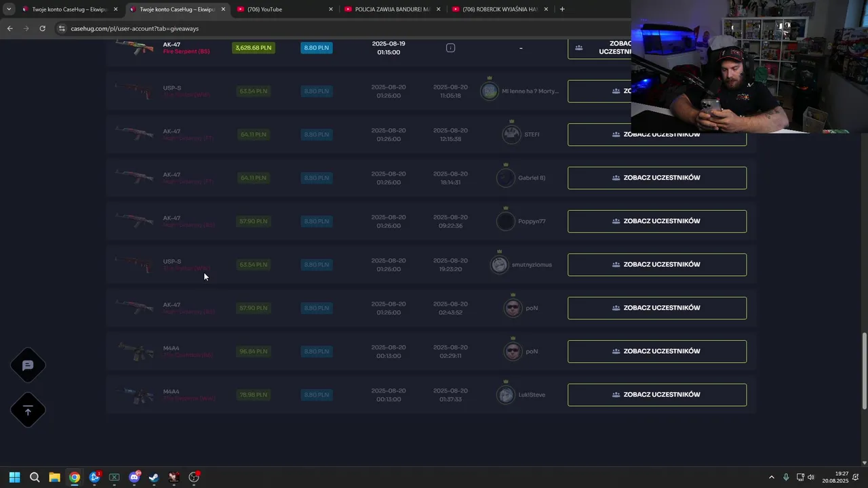View participants for Gabriel 8) giveaway
Image resolution: width=868 pixels, height=488 pixels.
[x=657, y=178]
